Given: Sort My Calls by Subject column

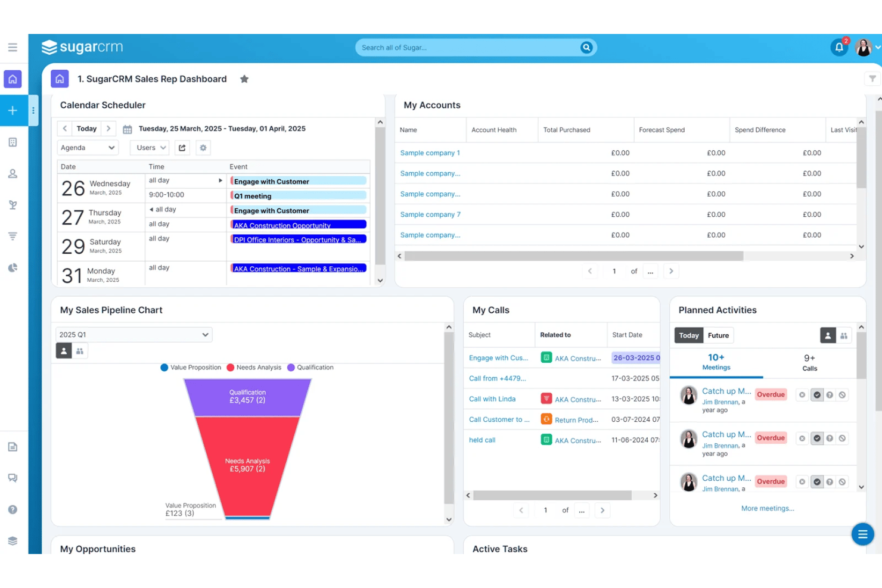Looking at the screenshot, I should (x=480, y=335).
